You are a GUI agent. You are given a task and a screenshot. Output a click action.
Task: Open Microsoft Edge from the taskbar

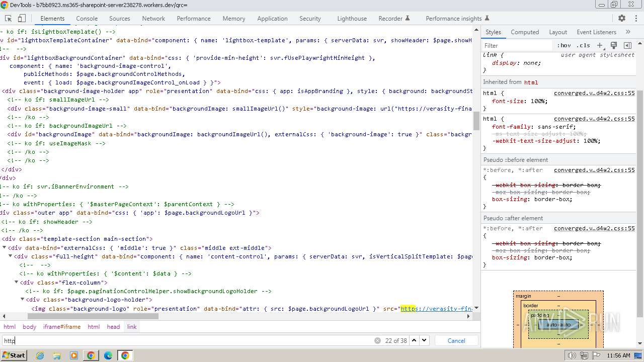108,355
